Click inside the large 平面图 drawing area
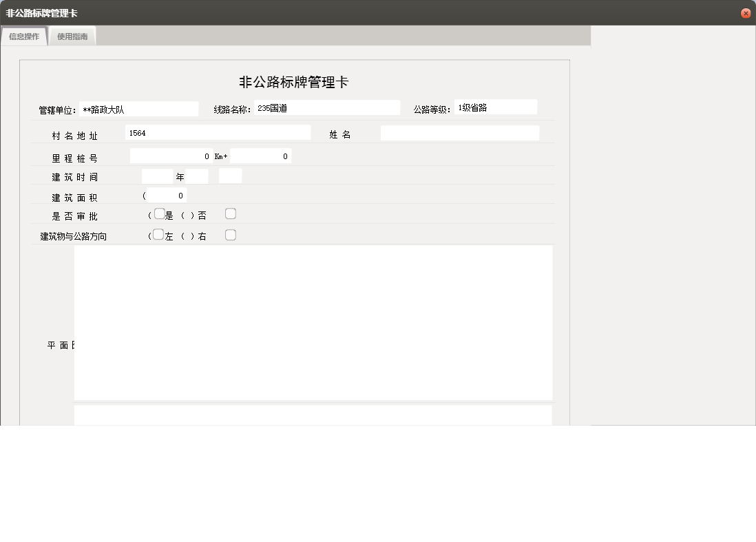 pos(313,322)
